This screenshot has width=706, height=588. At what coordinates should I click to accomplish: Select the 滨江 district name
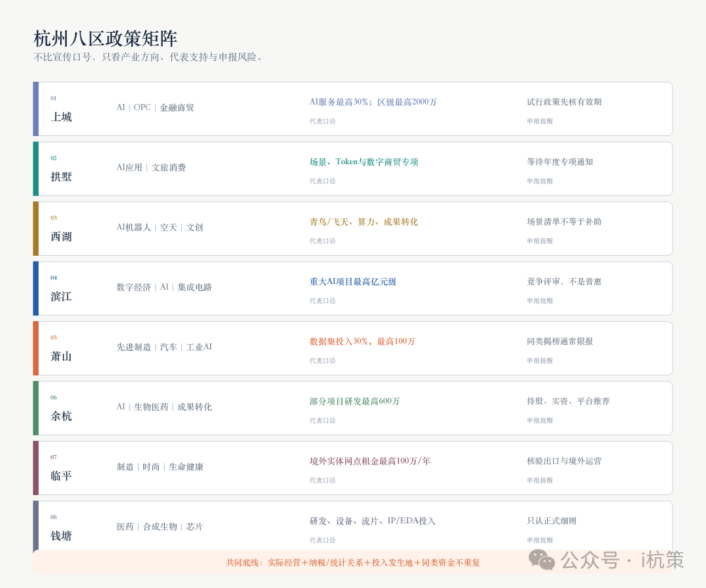point(61,297)
